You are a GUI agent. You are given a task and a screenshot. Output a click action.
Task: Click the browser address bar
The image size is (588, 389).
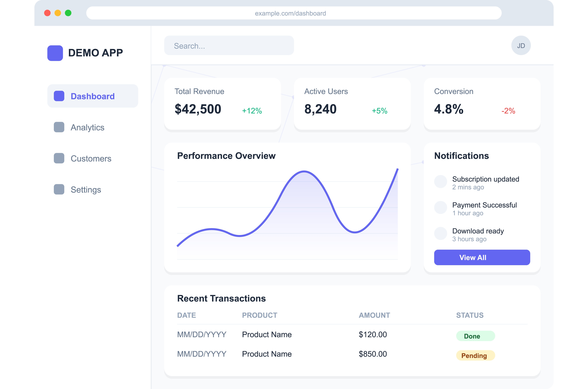[294, 13]
